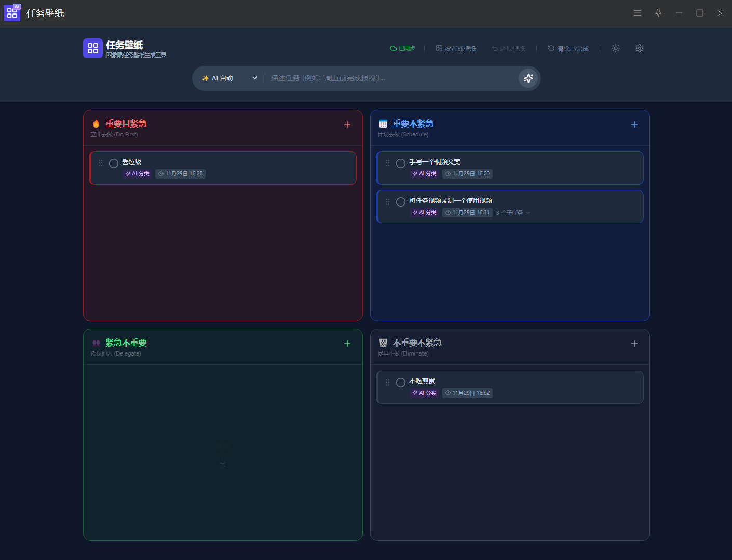Click the 11月29日 16:03 time tag
The width and height of the screenshot is (732, 560).
(x=467, y=174)
